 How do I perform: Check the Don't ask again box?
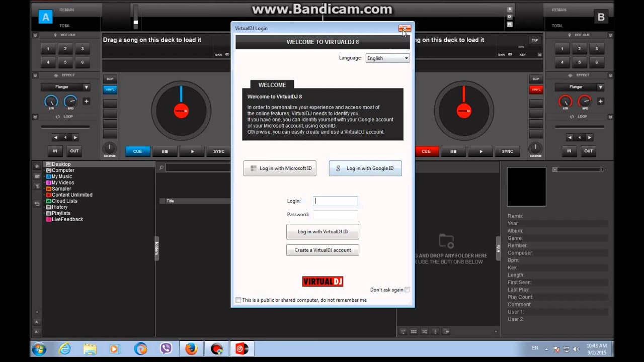[x=408, y=290]
